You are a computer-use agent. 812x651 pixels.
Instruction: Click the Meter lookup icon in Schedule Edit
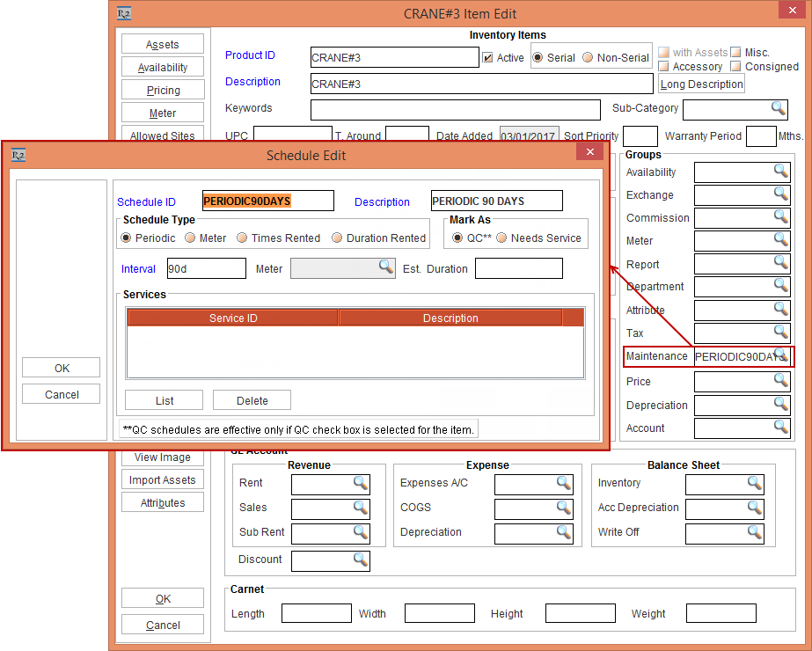(385, 267)
